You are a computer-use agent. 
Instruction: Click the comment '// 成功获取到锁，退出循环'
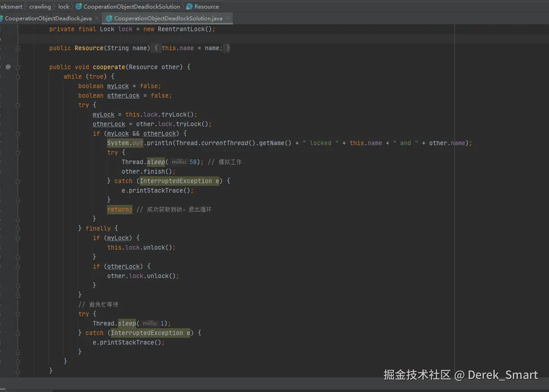click(174, 209)
